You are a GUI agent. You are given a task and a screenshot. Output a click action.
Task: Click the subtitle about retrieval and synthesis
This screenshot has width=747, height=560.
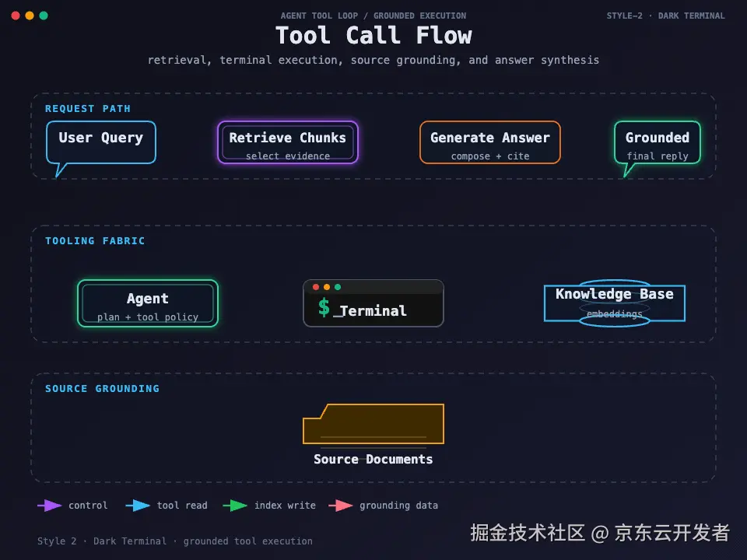[x=373, y=60]
